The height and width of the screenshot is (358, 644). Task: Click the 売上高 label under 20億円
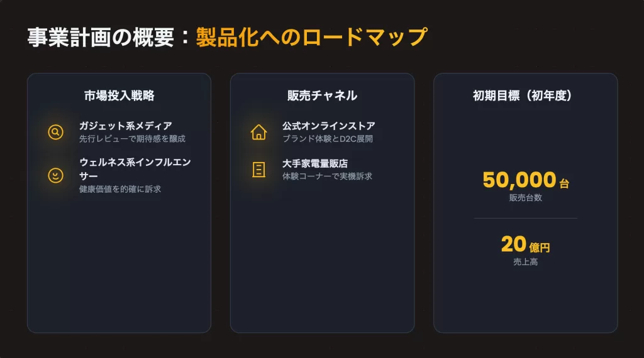525,262
